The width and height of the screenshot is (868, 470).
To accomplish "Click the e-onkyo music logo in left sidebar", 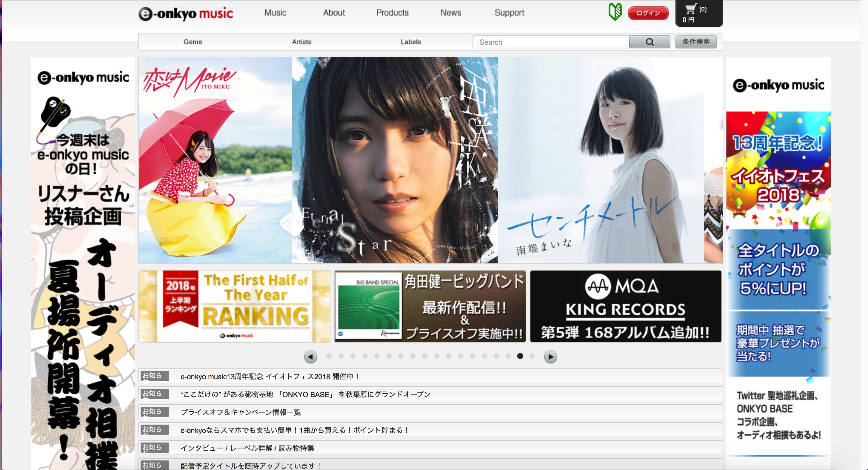I will [x=83, y=78].
